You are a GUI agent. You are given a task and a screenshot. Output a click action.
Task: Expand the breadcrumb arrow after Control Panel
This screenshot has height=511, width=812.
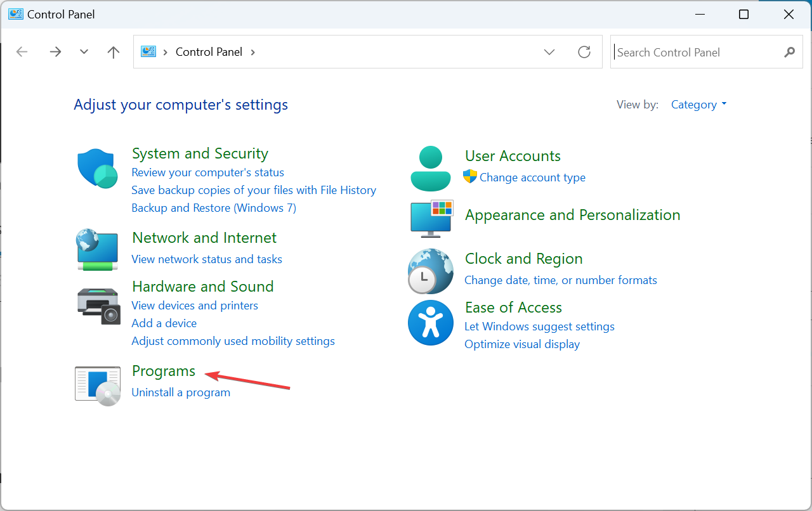pos(252,51)
